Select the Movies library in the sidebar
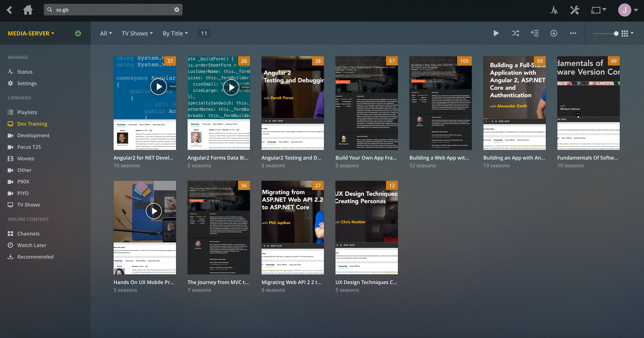This screenshot has width=644, height=338. (25, 158)
